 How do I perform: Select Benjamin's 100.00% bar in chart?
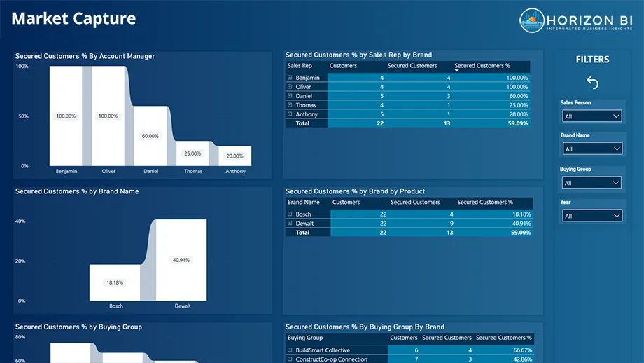(x=66, y=116)
